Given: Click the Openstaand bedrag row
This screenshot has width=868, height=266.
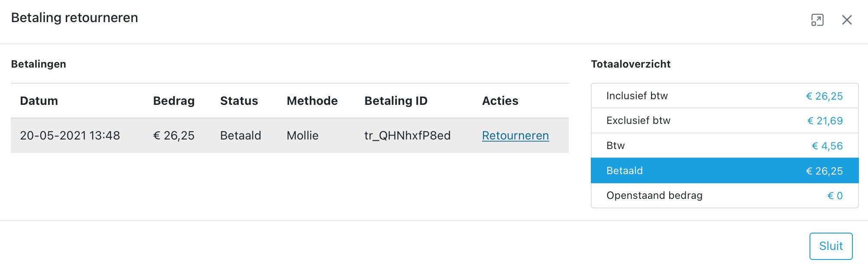Looking at the screenshot, I should coord(724,195).
